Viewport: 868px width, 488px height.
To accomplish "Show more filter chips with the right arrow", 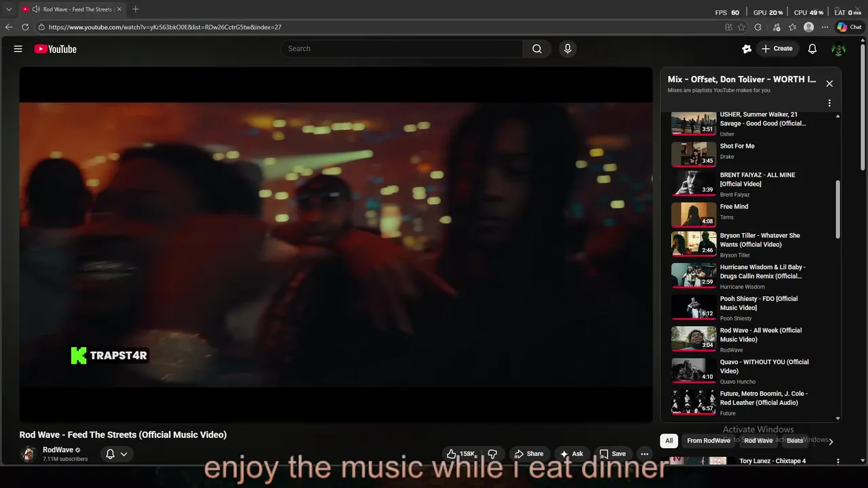I will pos(831,441).
